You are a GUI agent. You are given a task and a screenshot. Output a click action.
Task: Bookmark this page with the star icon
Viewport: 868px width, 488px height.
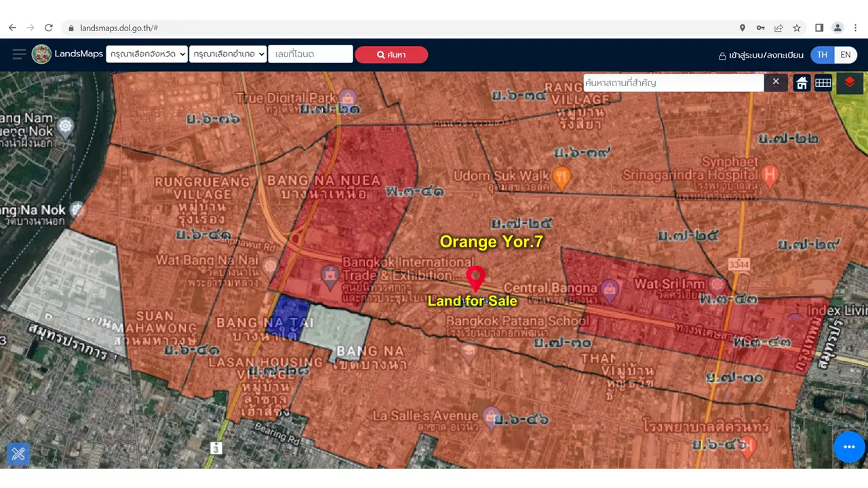pos(797,28)
